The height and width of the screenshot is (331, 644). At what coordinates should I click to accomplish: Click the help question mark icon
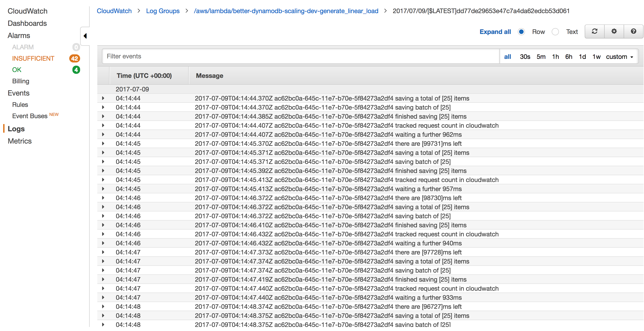634,31
